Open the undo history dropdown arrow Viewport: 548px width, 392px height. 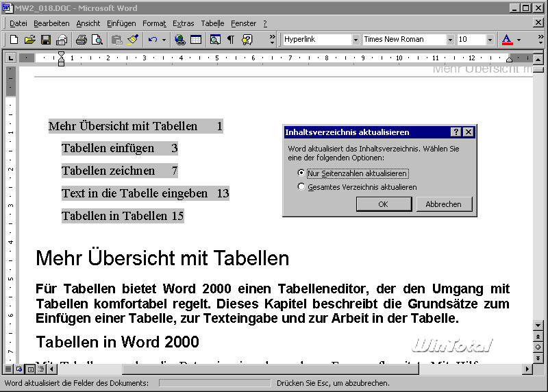164,40
